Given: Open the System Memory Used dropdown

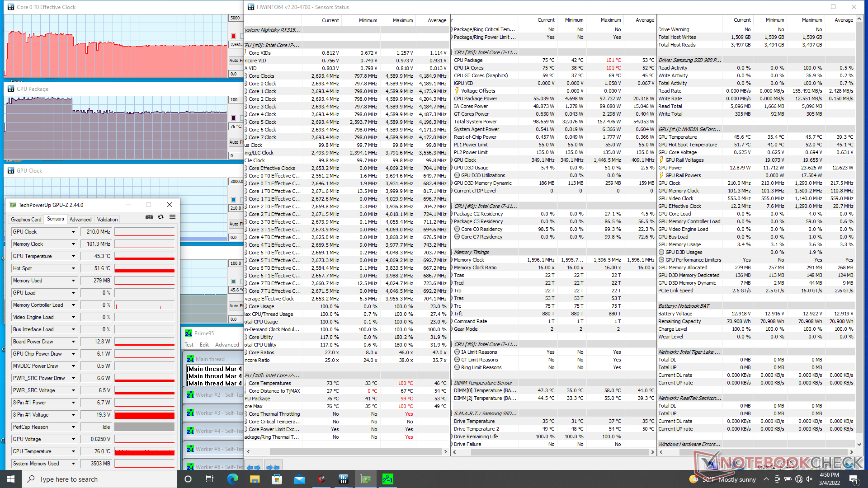Looking at the screenshot, I should tap(73, 464).
